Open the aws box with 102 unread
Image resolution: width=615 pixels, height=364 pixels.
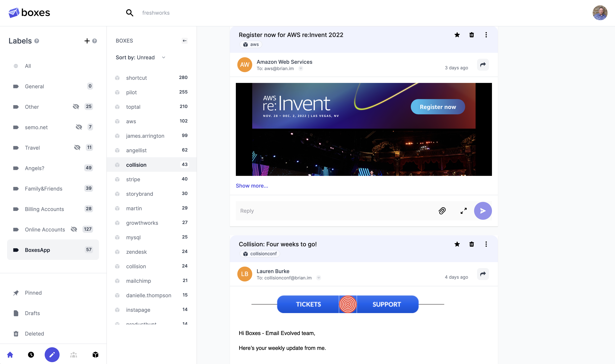click(152, 121)
